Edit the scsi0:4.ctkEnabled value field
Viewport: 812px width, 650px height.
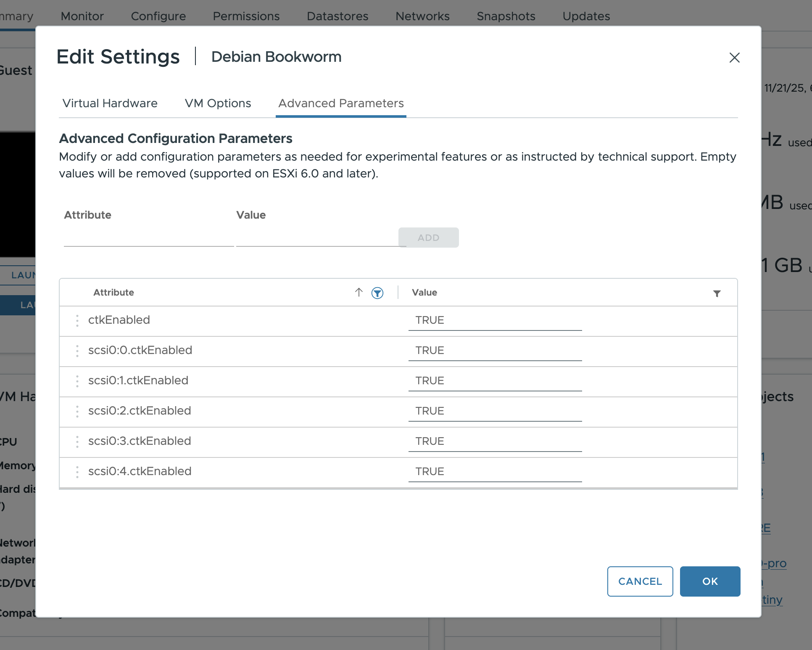(495, 472)
